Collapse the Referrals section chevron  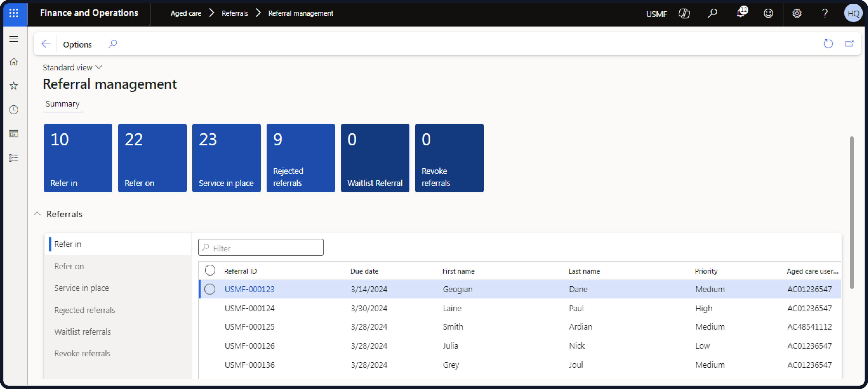[x=37, y=214]
